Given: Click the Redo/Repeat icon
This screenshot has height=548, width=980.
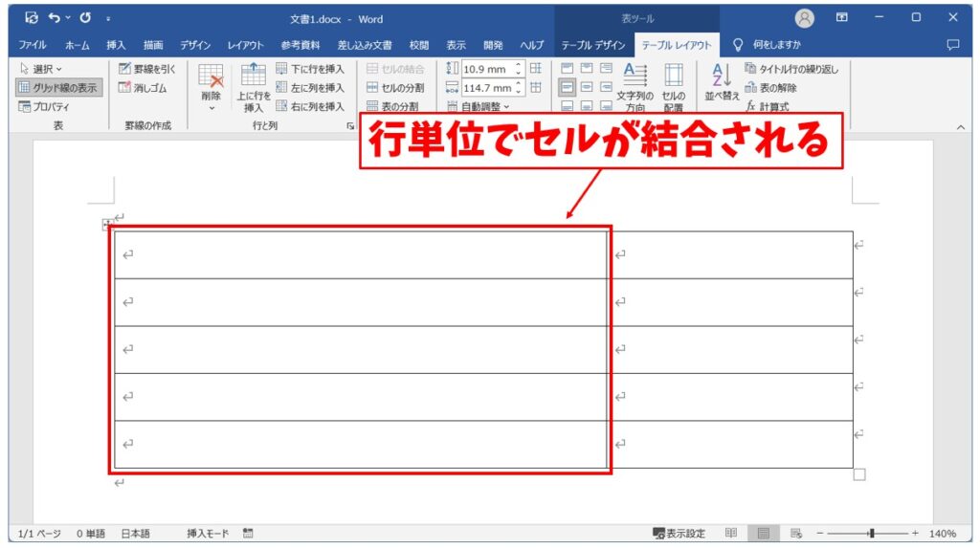Looking at the screenshot, I should point(85,18).
